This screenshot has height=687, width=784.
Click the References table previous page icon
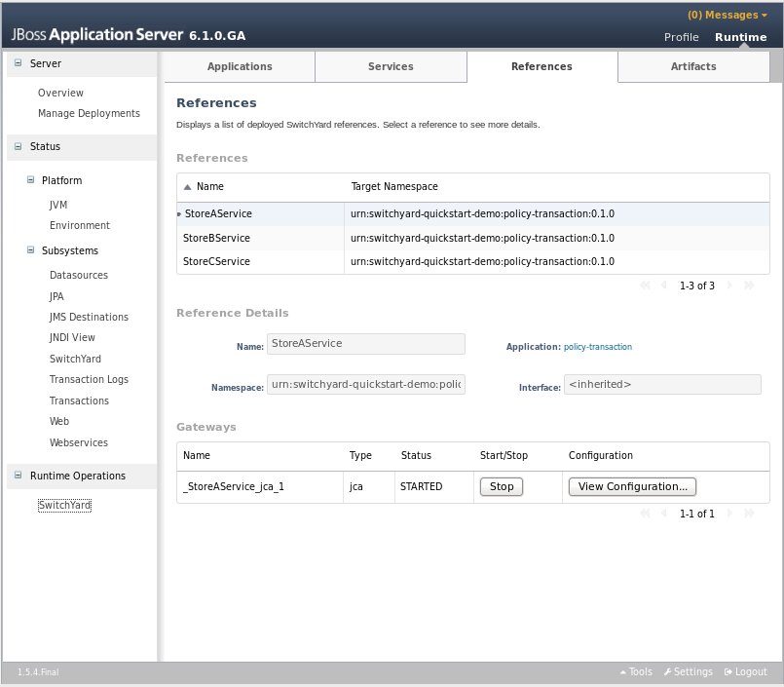coord(664,286)
